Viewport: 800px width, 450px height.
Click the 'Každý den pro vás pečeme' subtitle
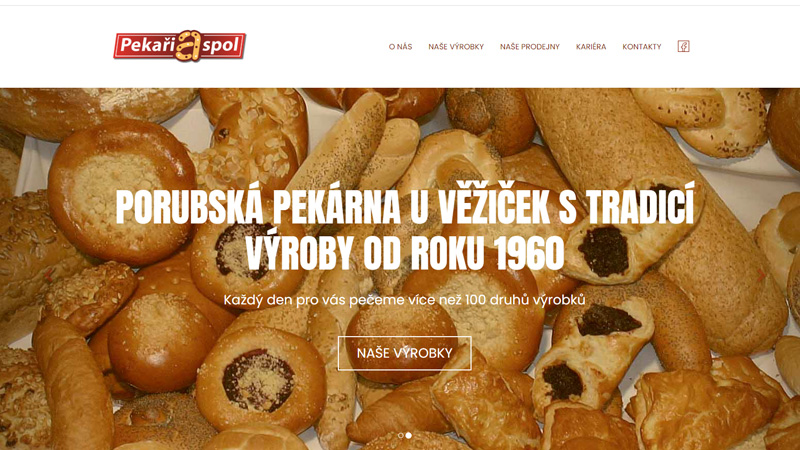click(x=405, y=299)
